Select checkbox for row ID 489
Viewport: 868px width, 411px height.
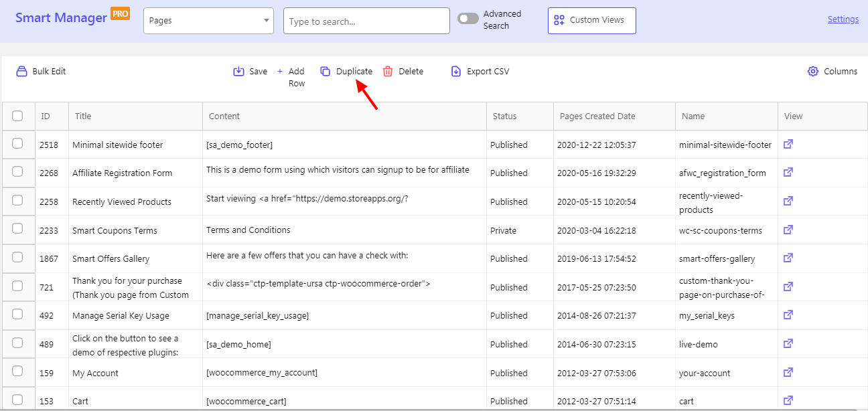click(x=17, y=343)
